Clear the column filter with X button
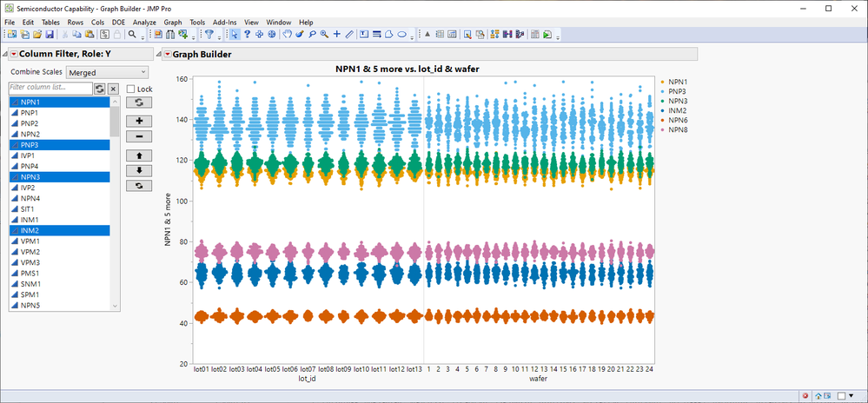 point(113,89)
